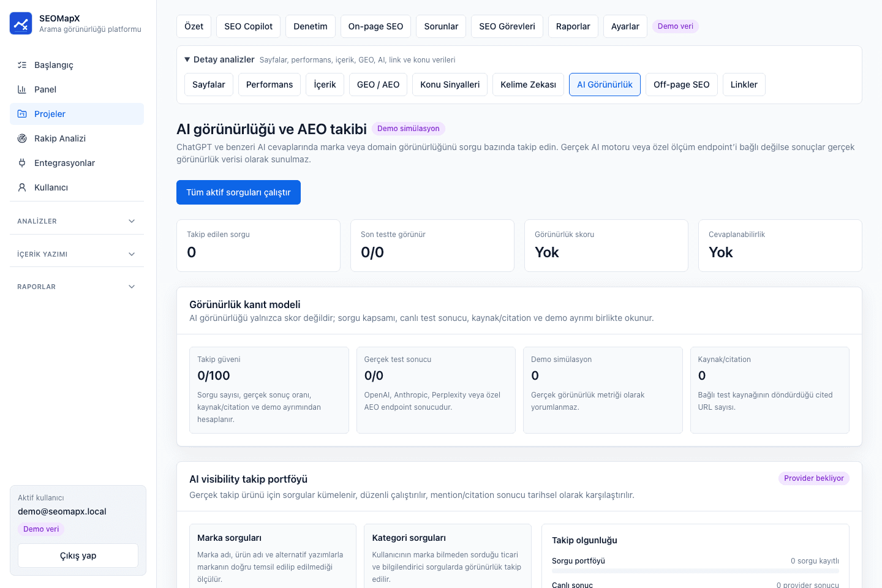Switch to the İçerik sub-tab

click(325, 85)
